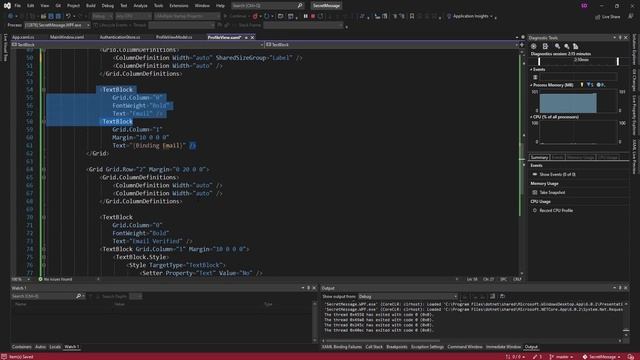This screenshot has width=640, height=360.
Task: Click the master branch in status bar
Action: [x=562, y=357]
